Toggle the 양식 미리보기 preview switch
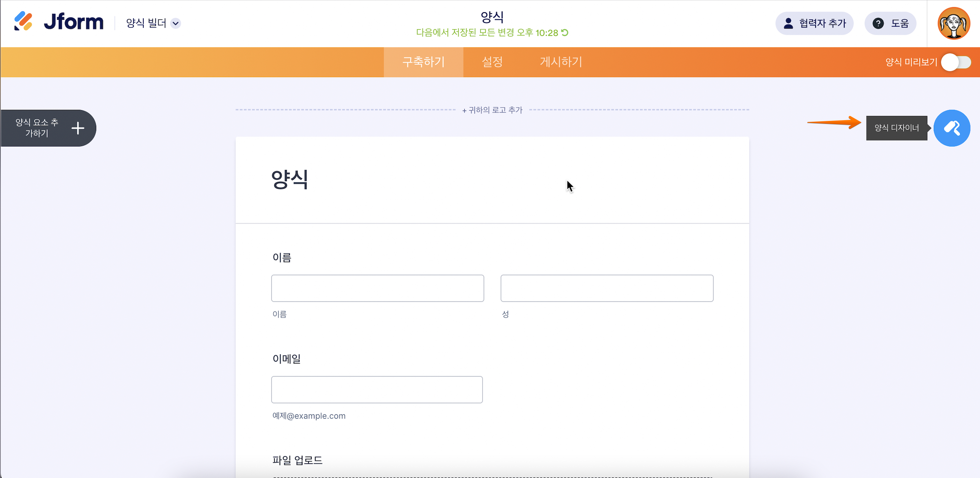This screenshot has height=478, width=980. [x=956, y=62]
